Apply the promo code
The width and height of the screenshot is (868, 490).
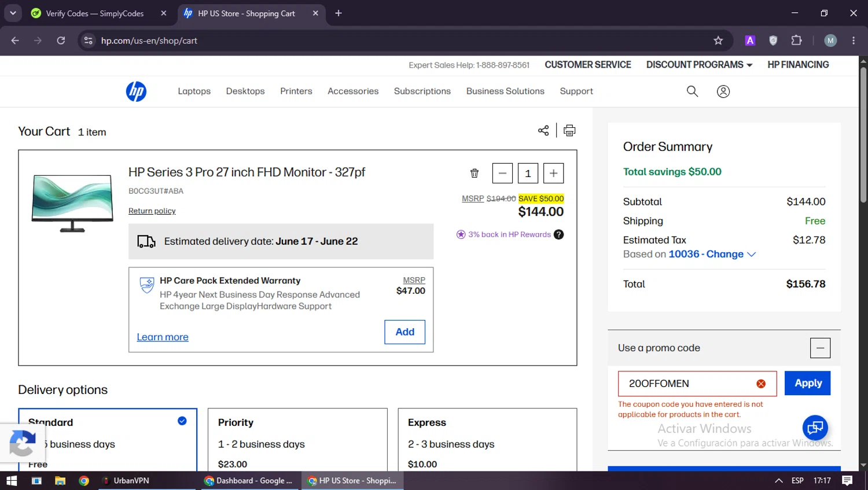click(808, 383)
